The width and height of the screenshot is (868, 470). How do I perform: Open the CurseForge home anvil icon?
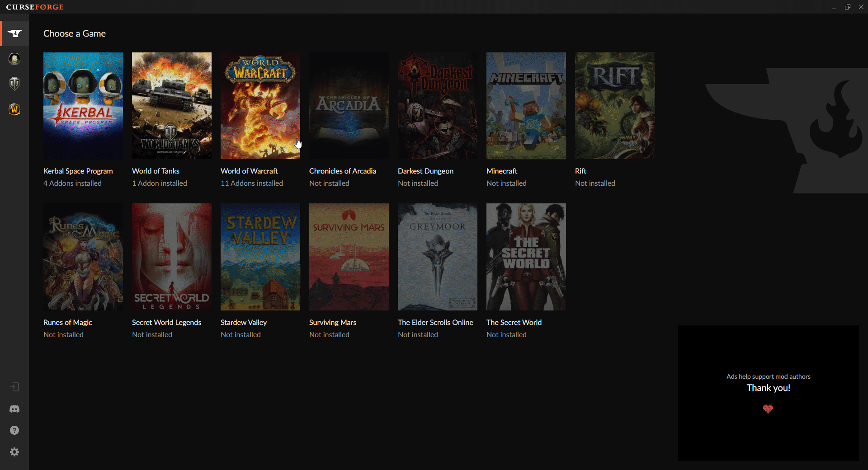(14, 33)
